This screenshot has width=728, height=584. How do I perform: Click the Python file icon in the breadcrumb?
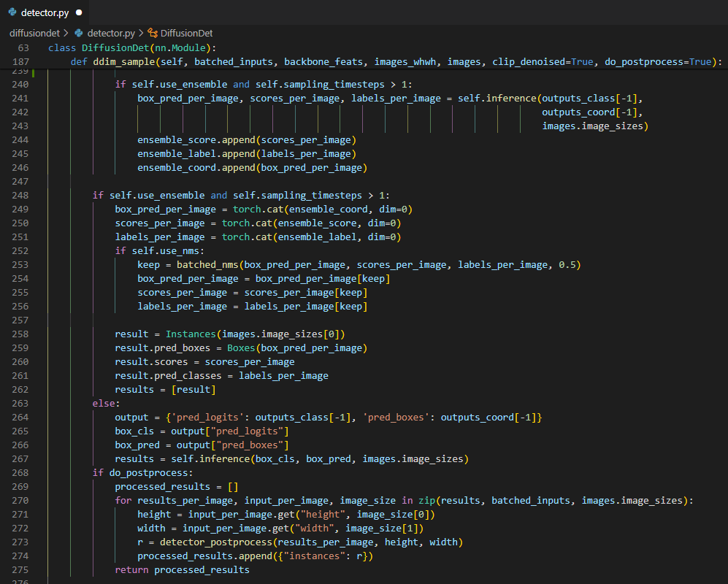pyautogui.click(x=79, y=33)
